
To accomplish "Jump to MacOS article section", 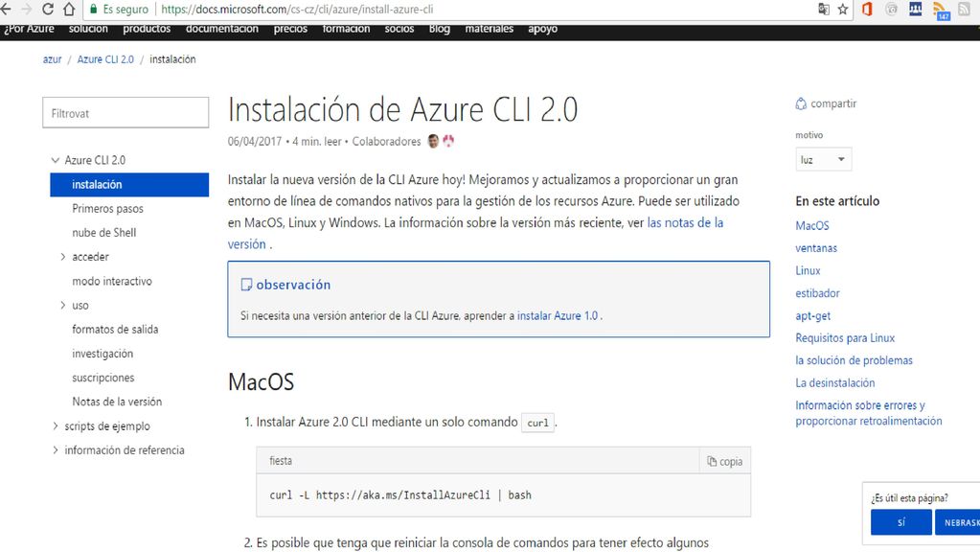I will (x=811, y=225).
